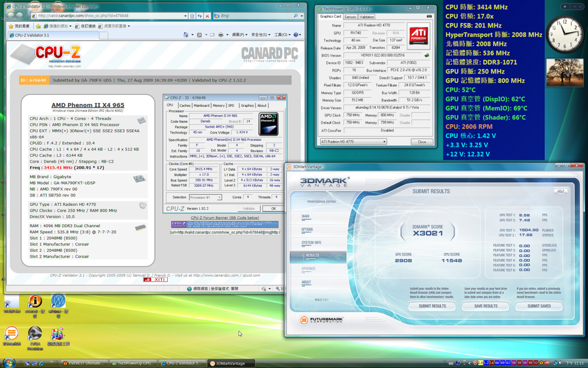The height and width of the screenshot is (368, 588).
Task: Open the Tools (O) menu
Action: (283, 34)
